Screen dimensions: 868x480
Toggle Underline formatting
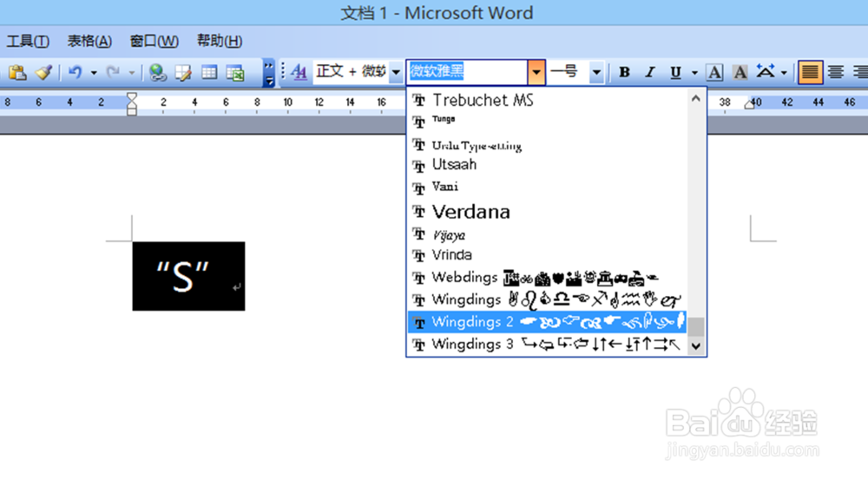(x=675, y=73)
